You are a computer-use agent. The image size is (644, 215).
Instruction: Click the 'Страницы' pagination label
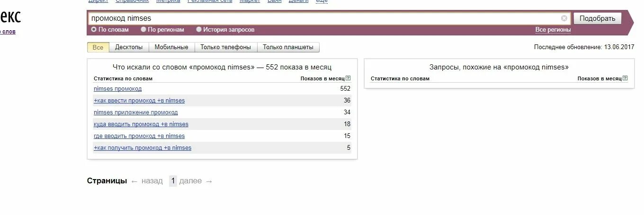107,181
